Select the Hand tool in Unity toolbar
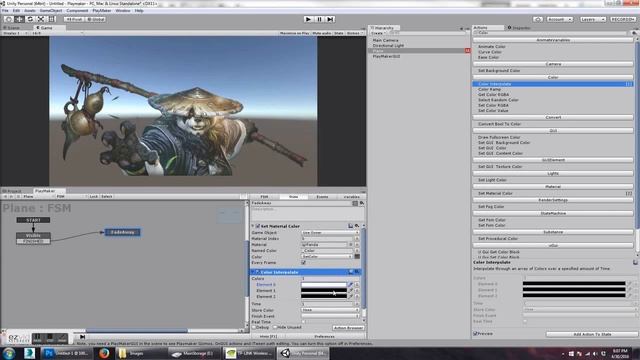This screenshot has height=360, width=640. (9, 19)
